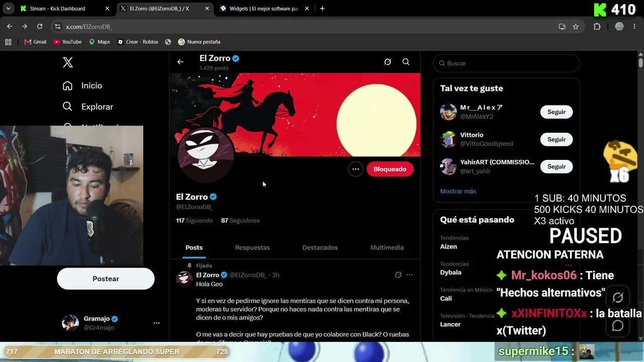The height and width of the screenshot is (362, 644).
Task: Open Crear - Roblox bookmark
Action: (137, 42)
